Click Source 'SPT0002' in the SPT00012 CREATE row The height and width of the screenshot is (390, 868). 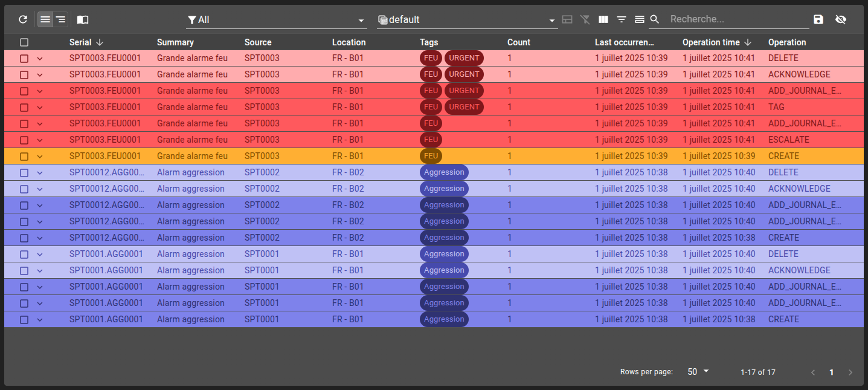click(x=262, y=238)
